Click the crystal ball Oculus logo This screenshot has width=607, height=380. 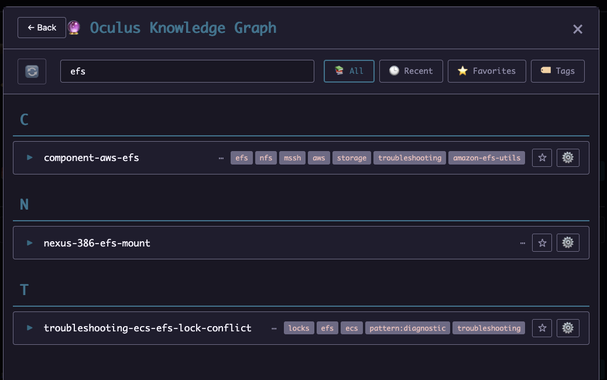click(x=74, y=27)
